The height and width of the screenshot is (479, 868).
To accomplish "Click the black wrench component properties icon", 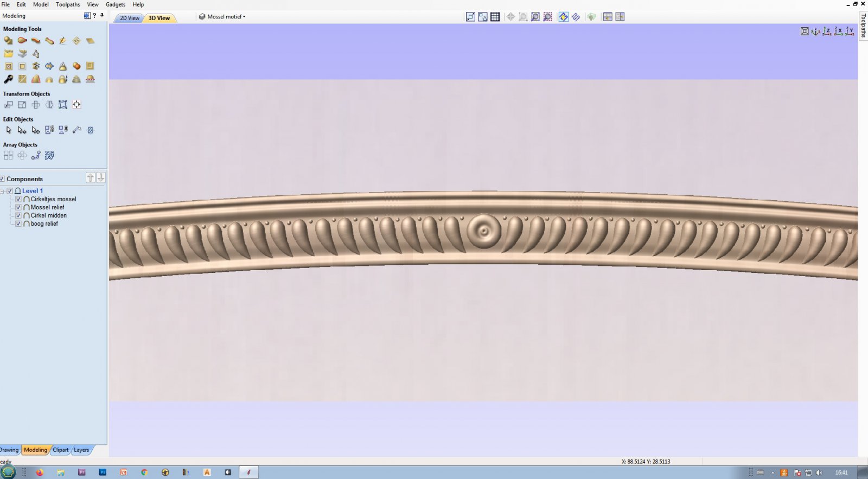I will [x=8, y=79].
